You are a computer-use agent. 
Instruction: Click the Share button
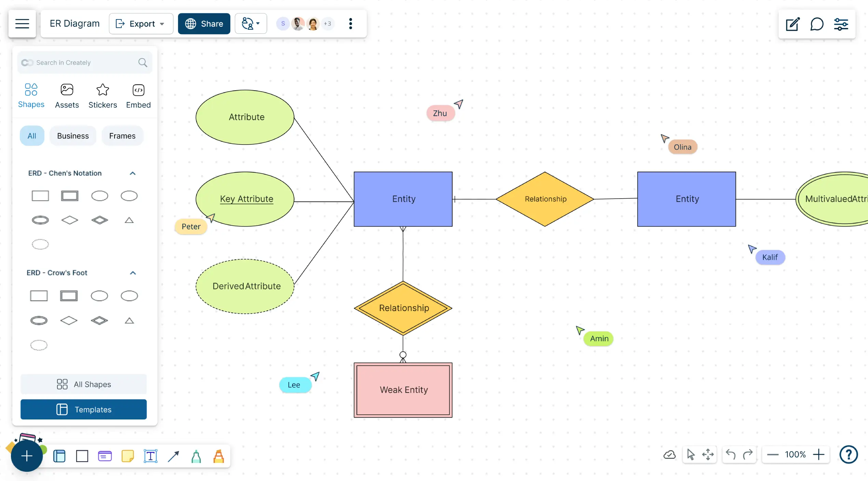coord(204,24)
